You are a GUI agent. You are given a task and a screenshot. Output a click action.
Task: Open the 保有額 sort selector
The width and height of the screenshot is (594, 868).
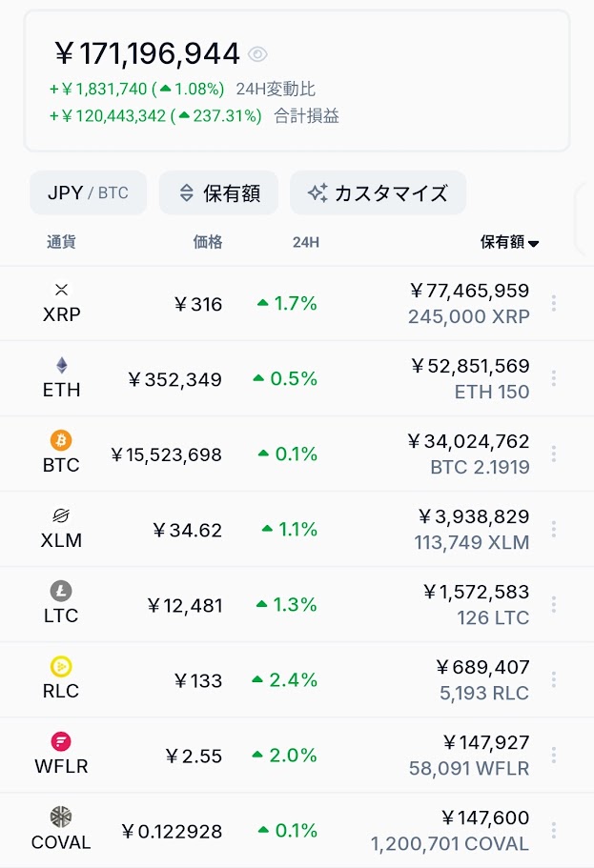[219, 192]
